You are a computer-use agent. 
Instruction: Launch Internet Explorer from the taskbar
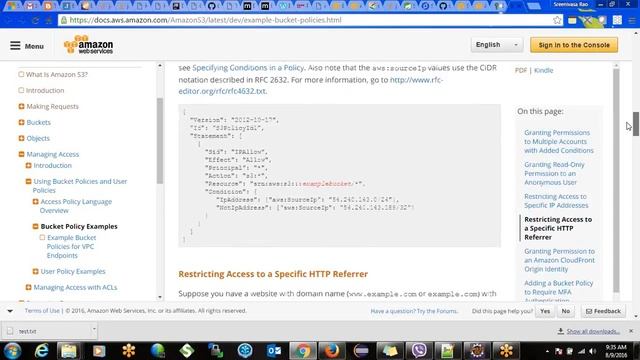pos(41,351)
